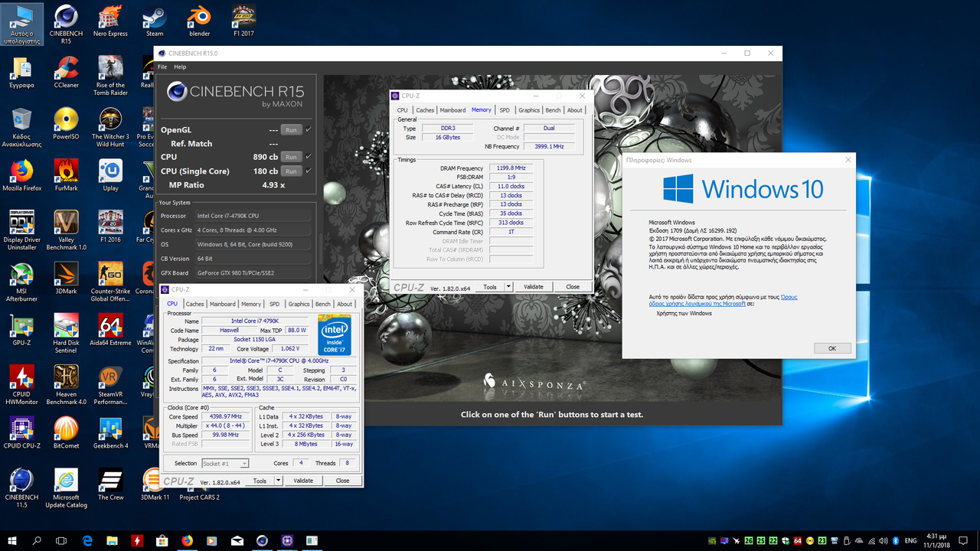980x551 pixels.
Task: Click OK in the Windows 10 info dialog
Action: [832, 348]
